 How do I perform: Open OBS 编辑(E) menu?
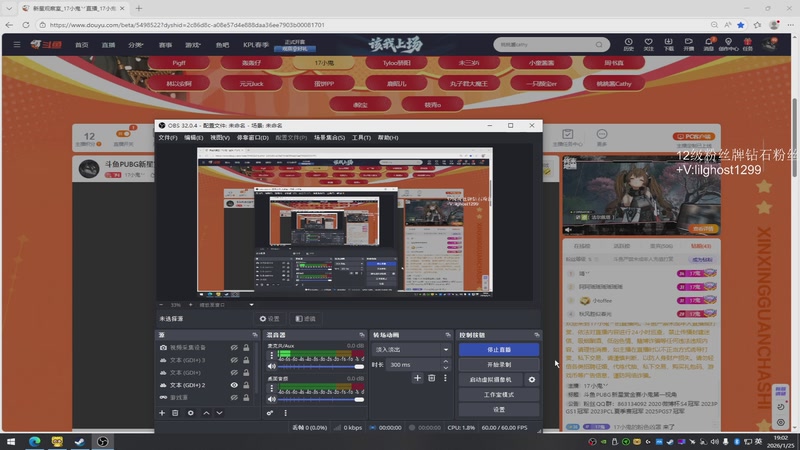193,138
